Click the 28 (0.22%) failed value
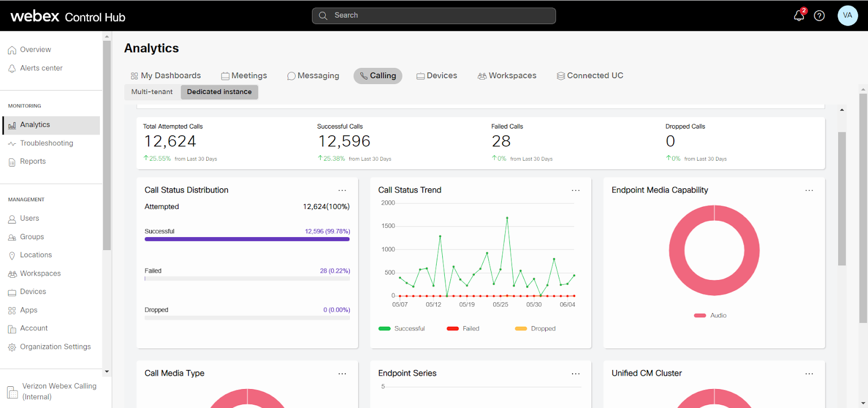The width and height of the screenshot is (868, 408). (x=335, y=271)
